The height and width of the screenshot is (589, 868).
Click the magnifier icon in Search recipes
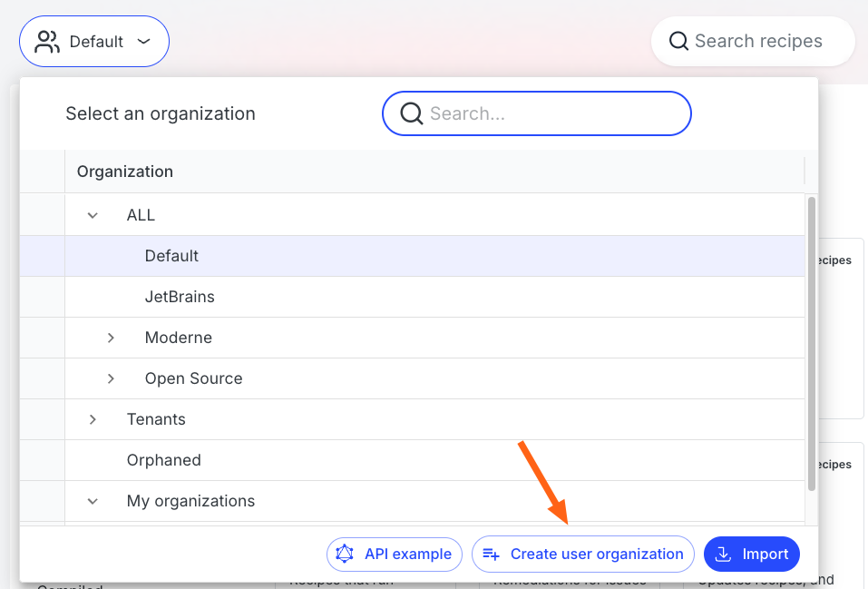click(678, 41)
